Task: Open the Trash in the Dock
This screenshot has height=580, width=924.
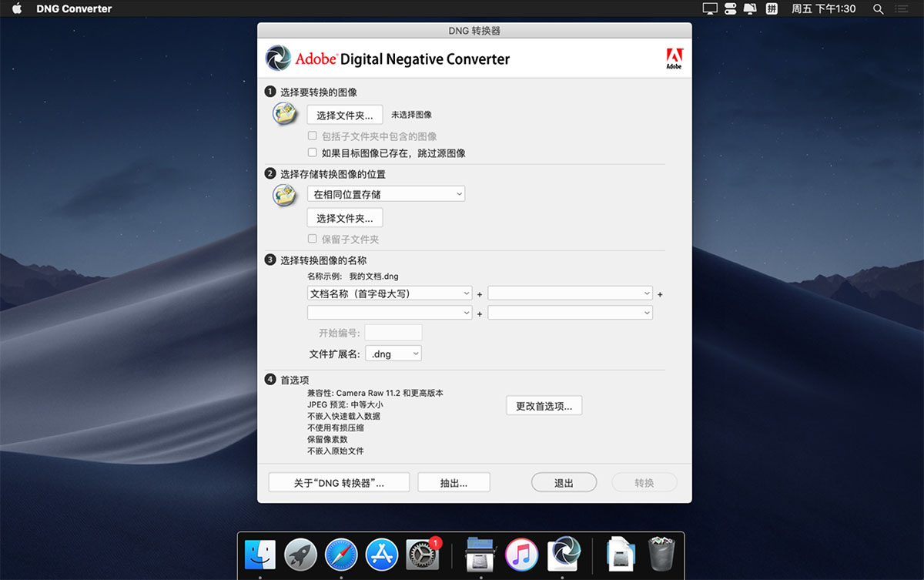Action: (661, 554)
